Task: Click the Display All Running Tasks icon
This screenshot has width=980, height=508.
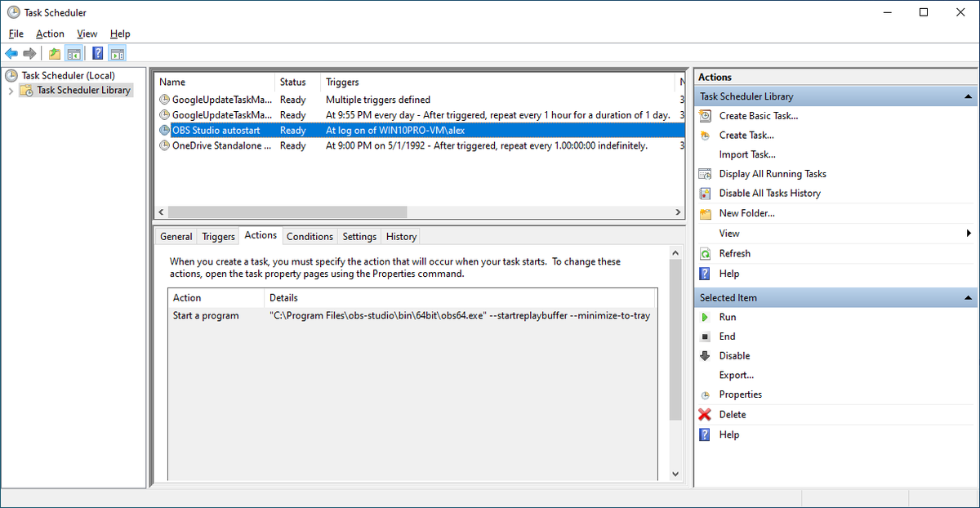Action: 706,174
